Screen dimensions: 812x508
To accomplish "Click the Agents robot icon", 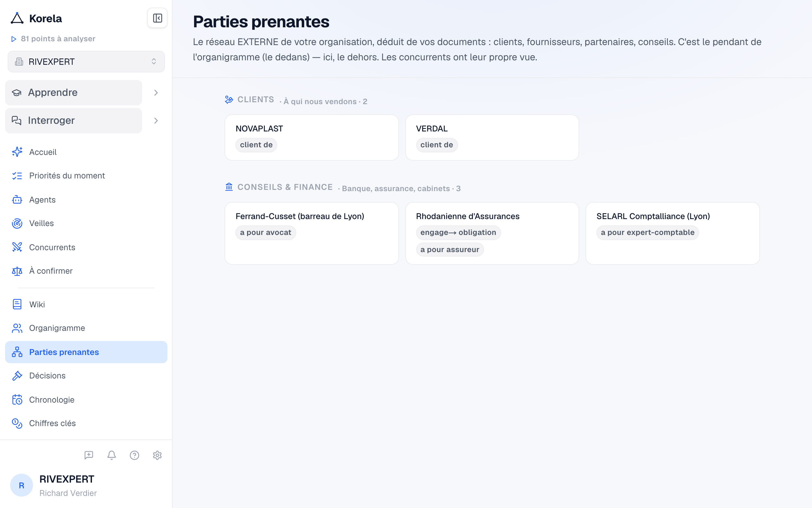I will pyautogui.click(x=17, y=200).
